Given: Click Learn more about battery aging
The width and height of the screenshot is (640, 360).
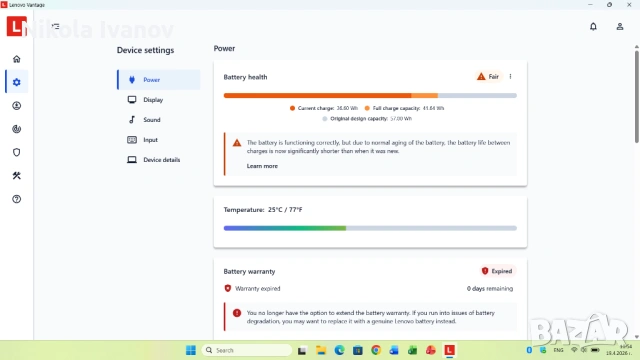Looking at the screenshot, I should click(x=262, y=166).
